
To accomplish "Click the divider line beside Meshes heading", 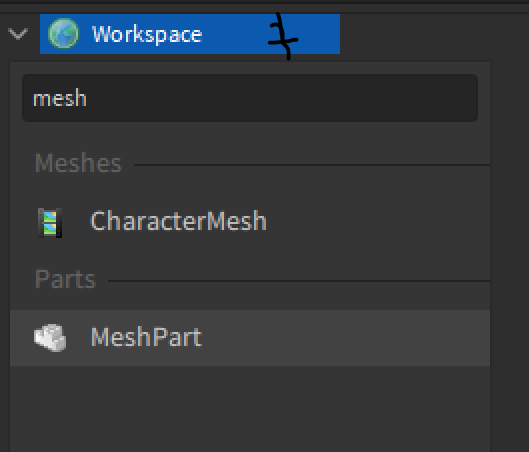I will coord(312,165).
